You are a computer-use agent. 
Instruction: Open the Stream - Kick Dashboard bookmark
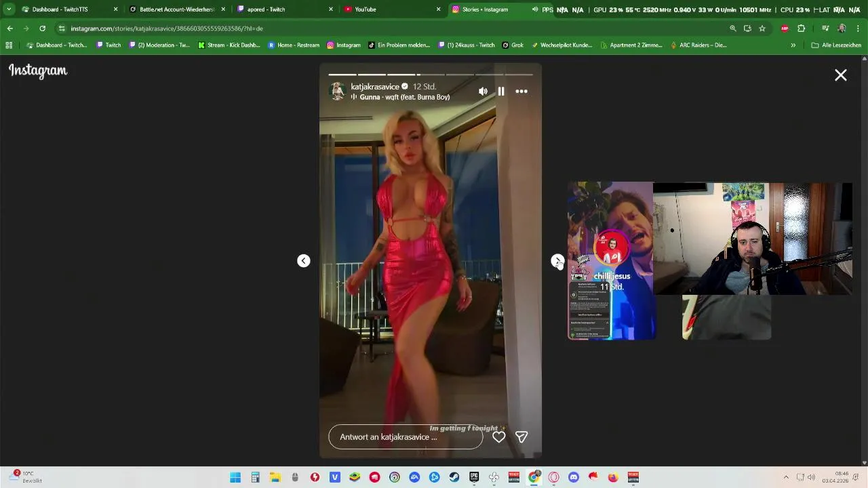(229, 45)
